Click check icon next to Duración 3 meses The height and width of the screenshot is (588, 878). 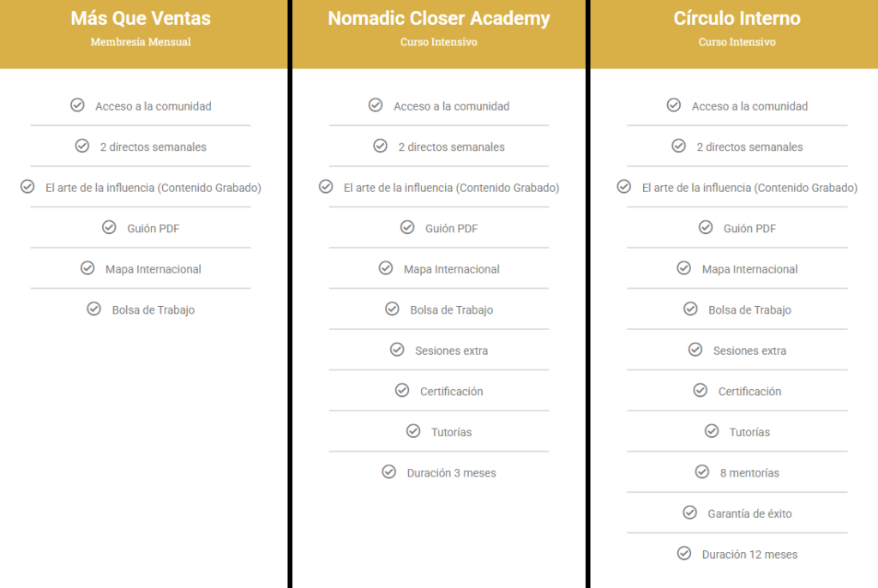pos(388,471)
